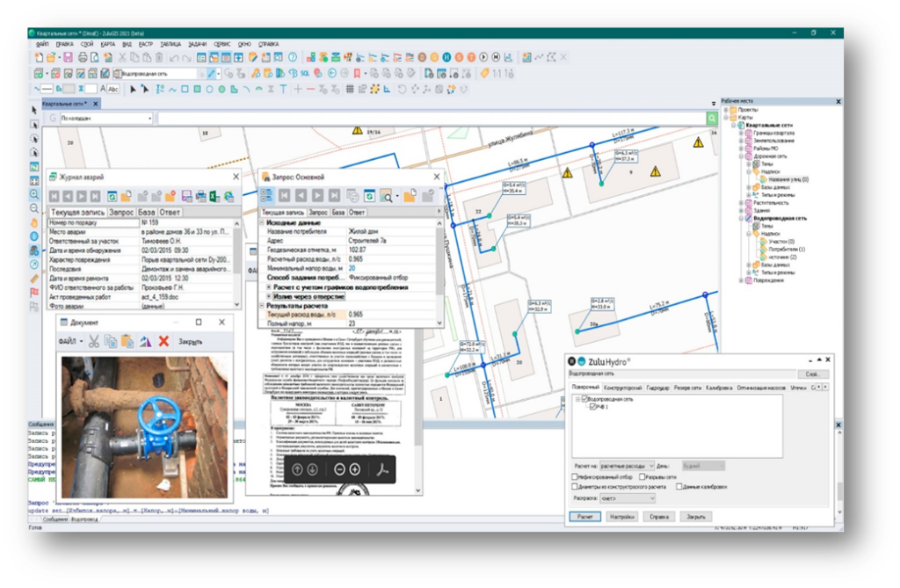
Task: Click the Cut (scissors) icon in main toolbar
Action: point(121,57)
